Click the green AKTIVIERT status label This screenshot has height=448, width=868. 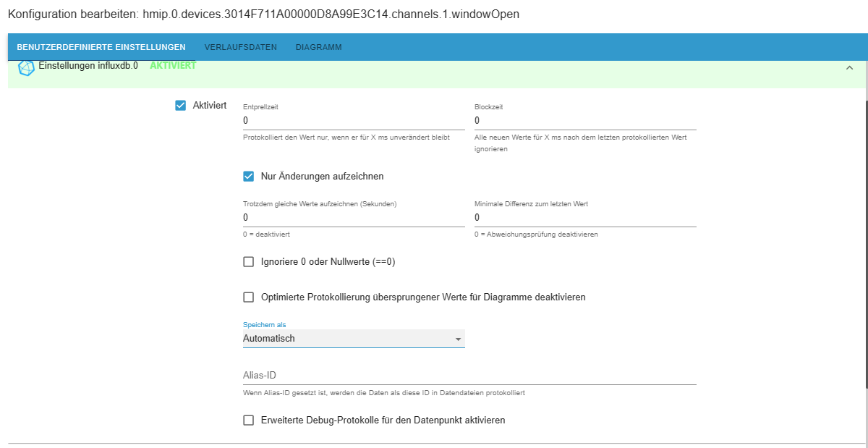[173, 66]
